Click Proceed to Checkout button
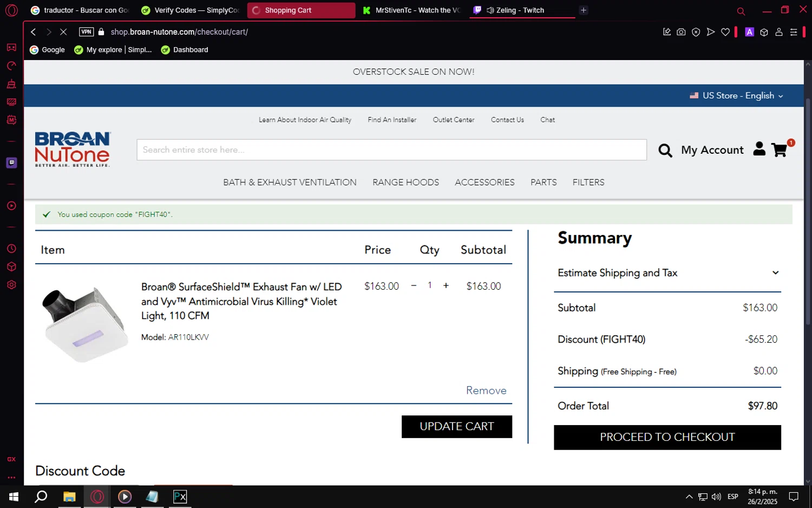 coord(667,437)
